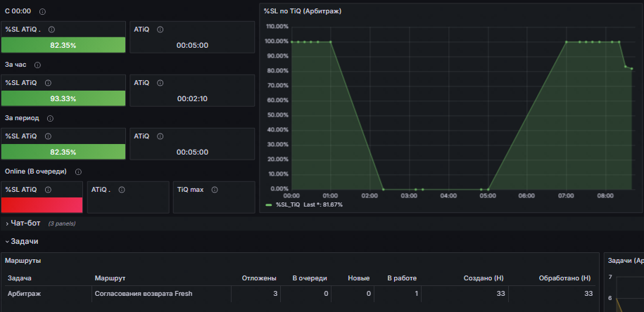The height and width of the screenshot is (312, 644).
Task: Sort table by В очереди column header
Action: click(310, 278)
